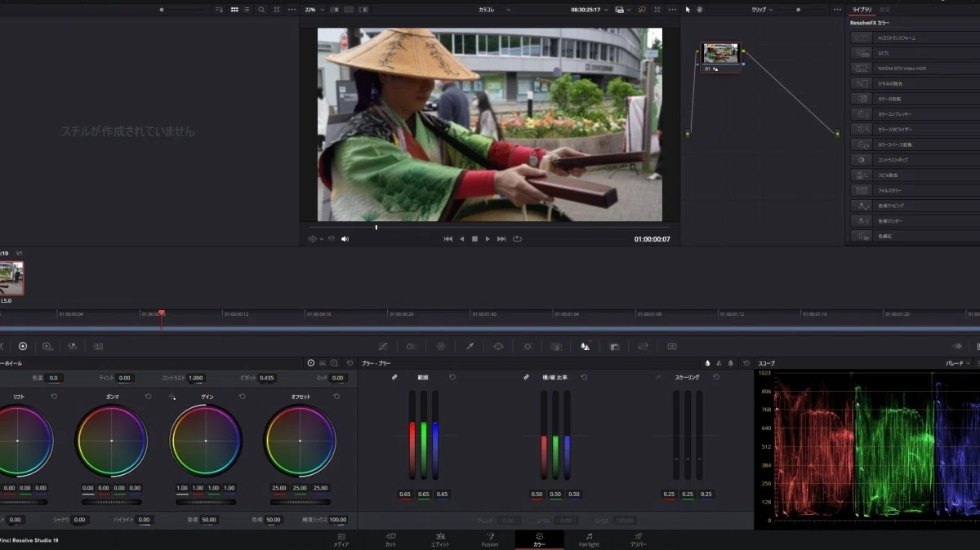The image size is (980, 550).
Task: Select the clip thumbnail in the timeline strip
Action: (x=11, y=277)
